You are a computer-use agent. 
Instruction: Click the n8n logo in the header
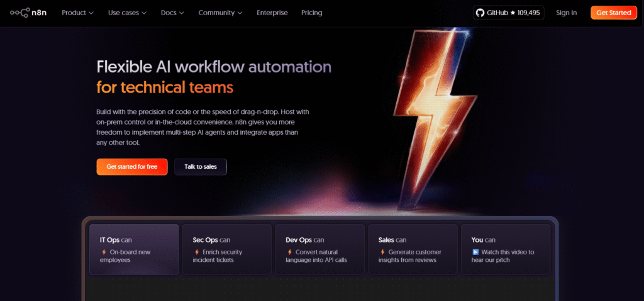coord(28,13)
